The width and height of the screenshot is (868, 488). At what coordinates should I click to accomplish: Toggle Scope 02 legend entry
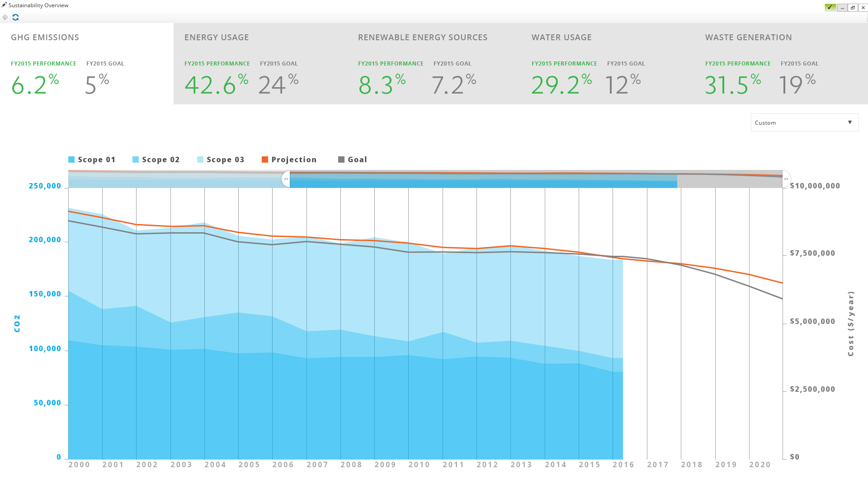click(x=156, y=160)
